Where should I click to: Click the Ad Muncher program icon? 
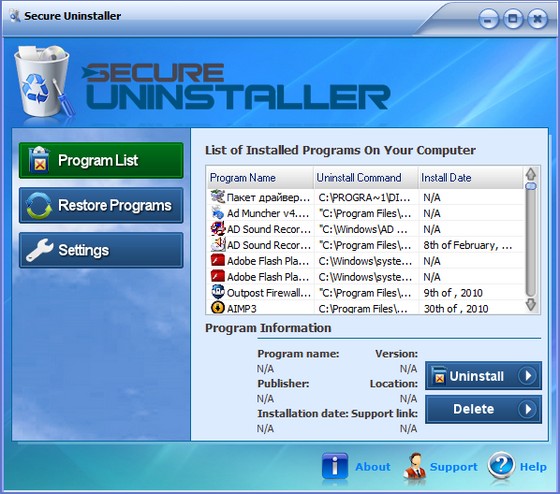point(218,213)
